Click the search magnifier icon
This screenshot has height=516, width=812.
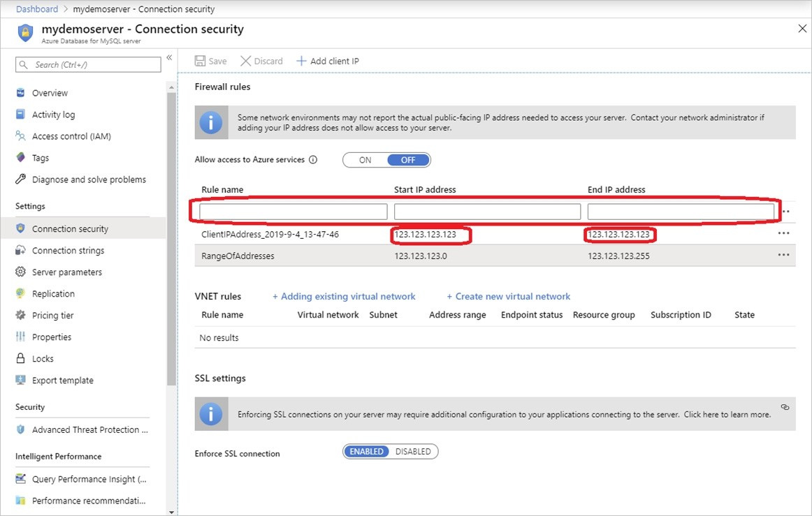click(23, 65)
